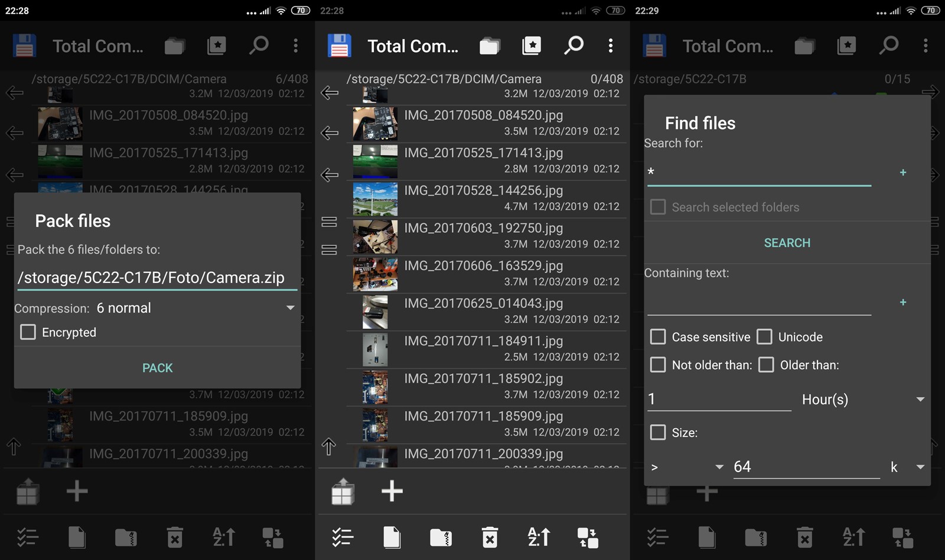Open IMG_20170606_163529.jpg thumbnail in middle panel

coord(375,274)
